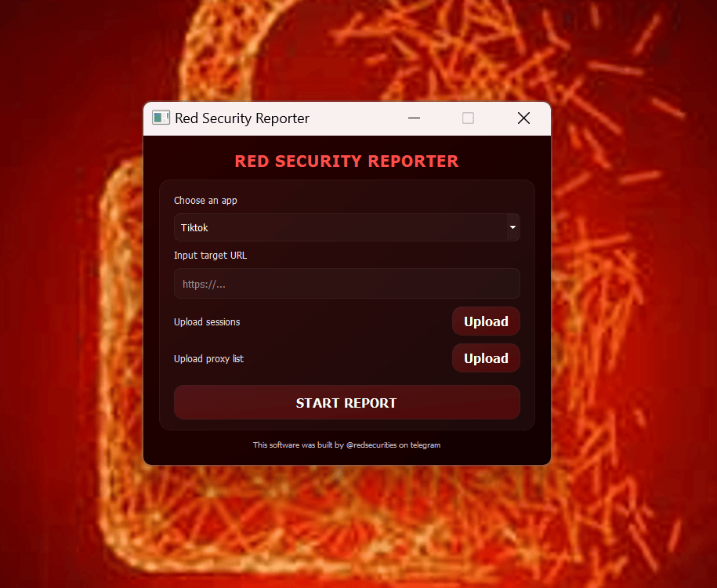Click the 'Input target URL' label
This screenshot has height=588, width=717.
tap(210, 256)
